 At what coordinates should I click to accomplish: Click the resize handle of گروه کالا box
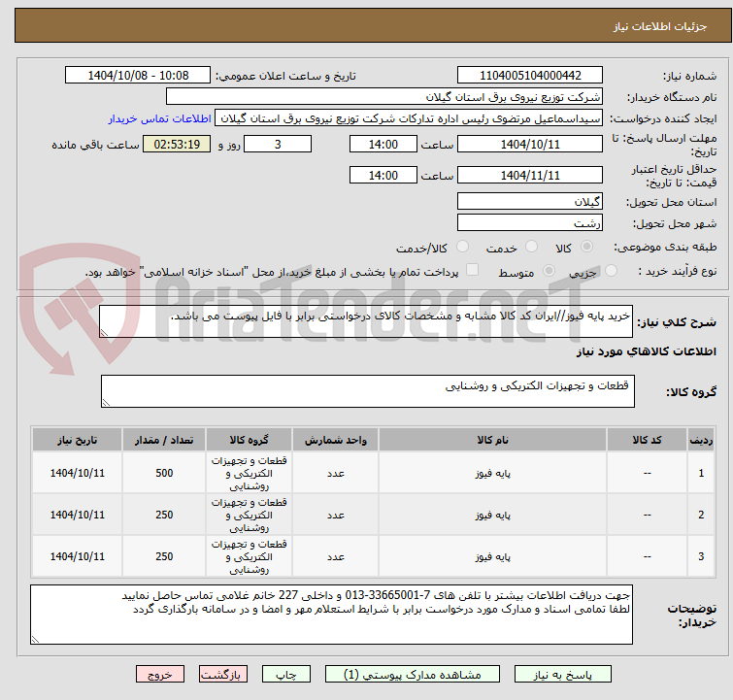[106, 402]
